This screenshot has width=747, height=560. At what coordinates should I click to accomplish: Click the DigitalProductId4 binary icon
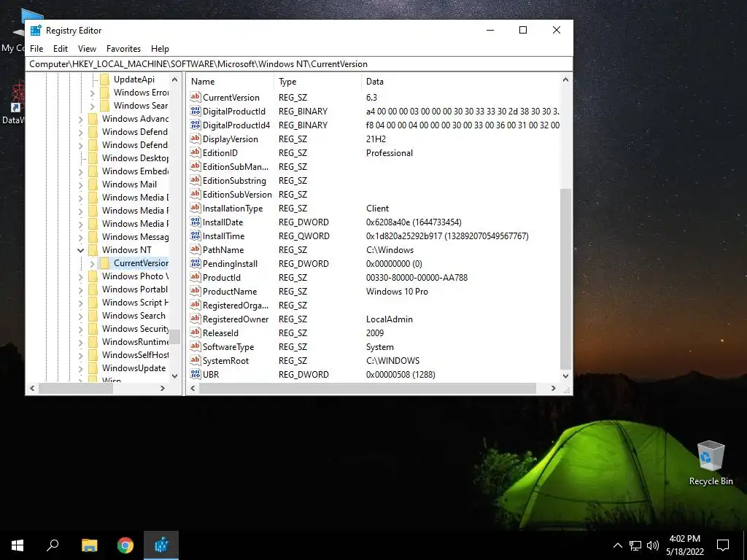[196, 125]
